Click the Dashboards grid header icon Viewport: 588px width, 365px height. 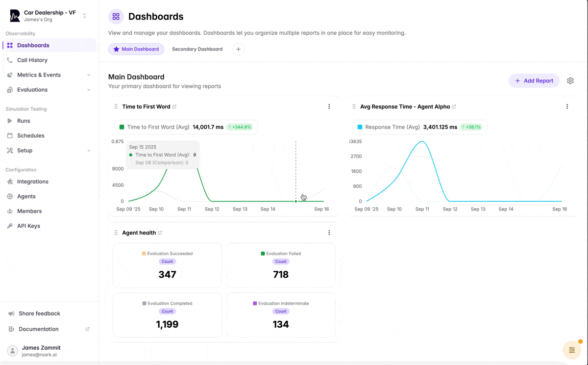point(116,17)
